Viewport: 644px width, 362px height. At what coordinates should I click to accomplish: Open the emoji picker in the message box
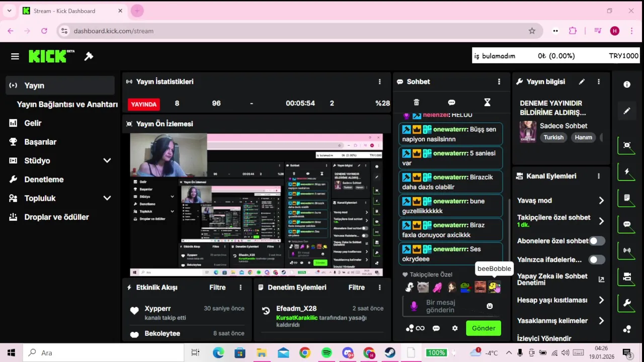point(490,306)
